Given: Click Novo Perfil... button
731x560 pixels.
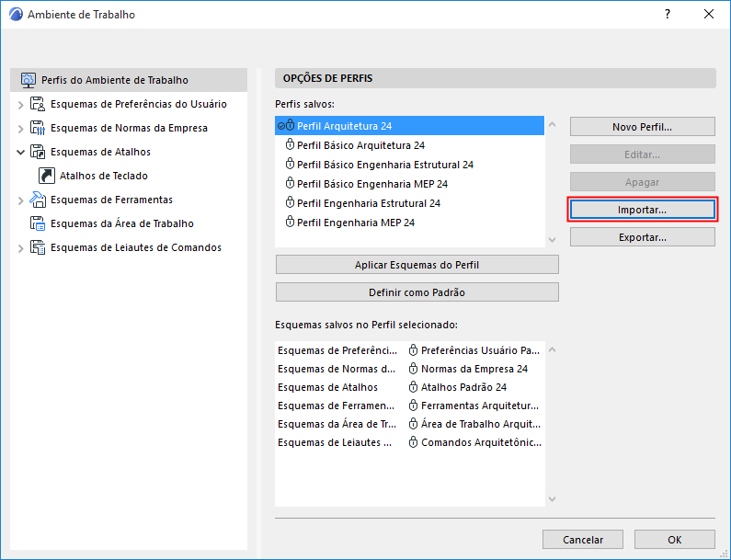Looking at the screenshot, I should point(642,127).
